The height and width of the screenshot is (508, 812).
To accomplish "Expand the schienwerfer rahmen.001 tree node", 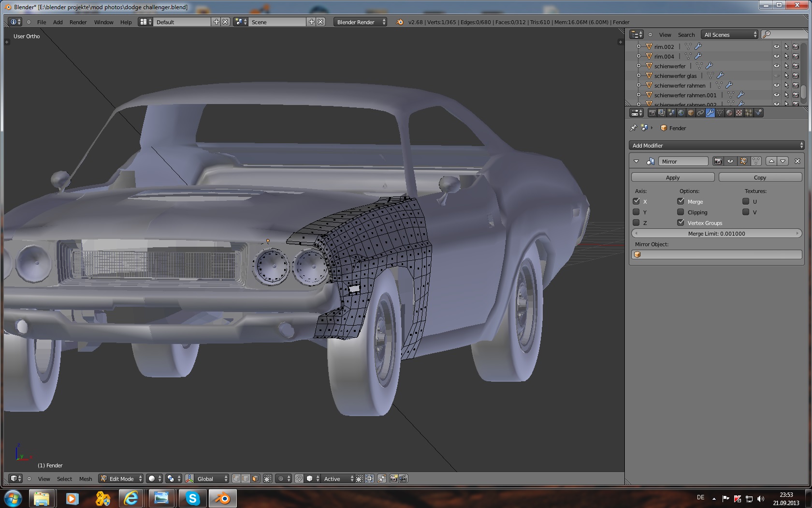I will (x=638, y=95).
